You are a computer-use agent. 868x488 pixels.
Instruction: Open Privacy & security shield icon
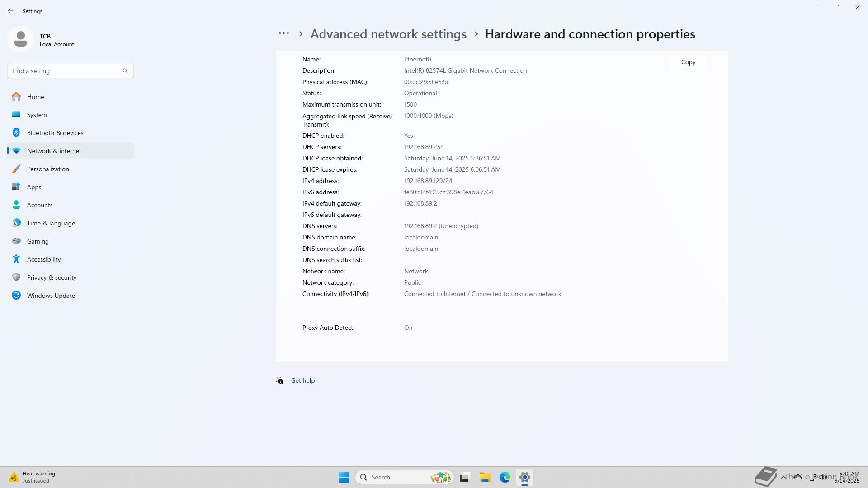point(16,277)
